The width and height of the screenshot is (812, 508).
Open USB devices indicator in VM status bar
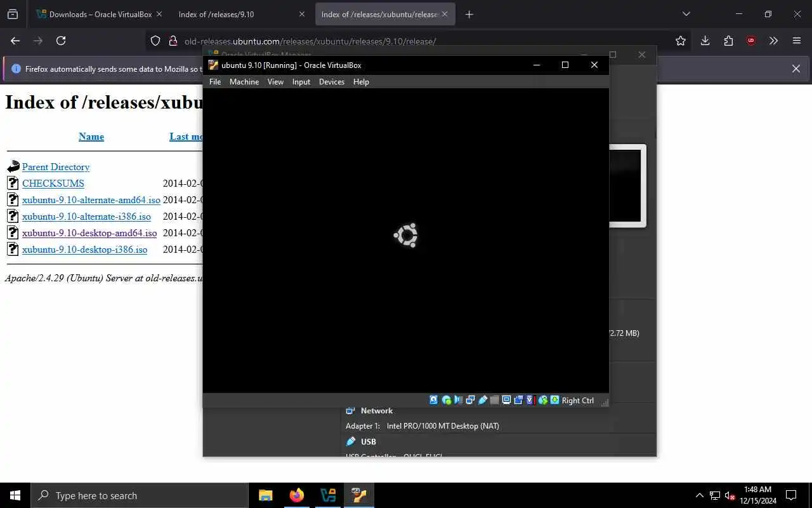click(x=483, y=400)
